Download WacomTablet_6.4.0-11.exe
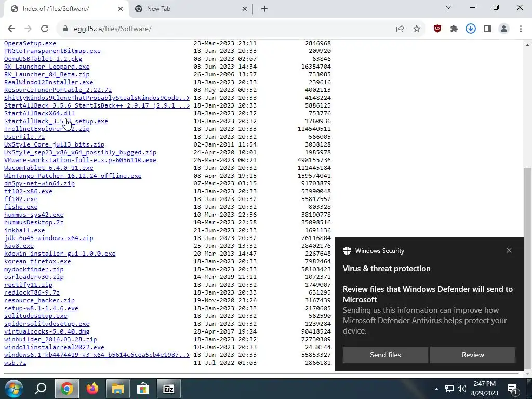 tap(48, 168)
